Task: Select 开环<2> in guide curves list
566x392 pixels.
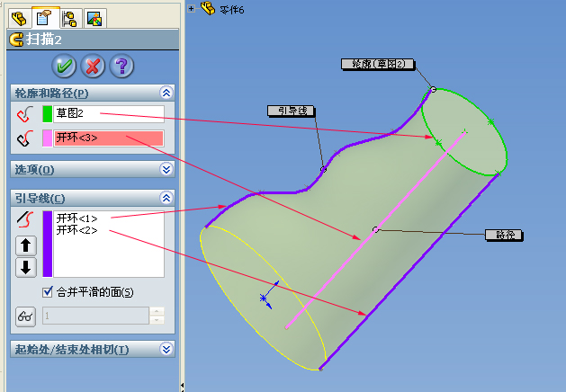Action: 76,230
